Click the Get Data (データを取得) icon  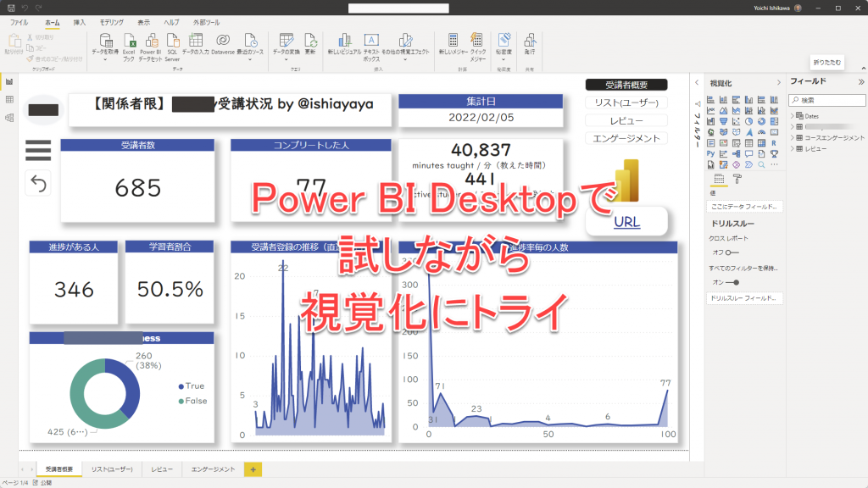pyautogui.click(x=105, y=40)
